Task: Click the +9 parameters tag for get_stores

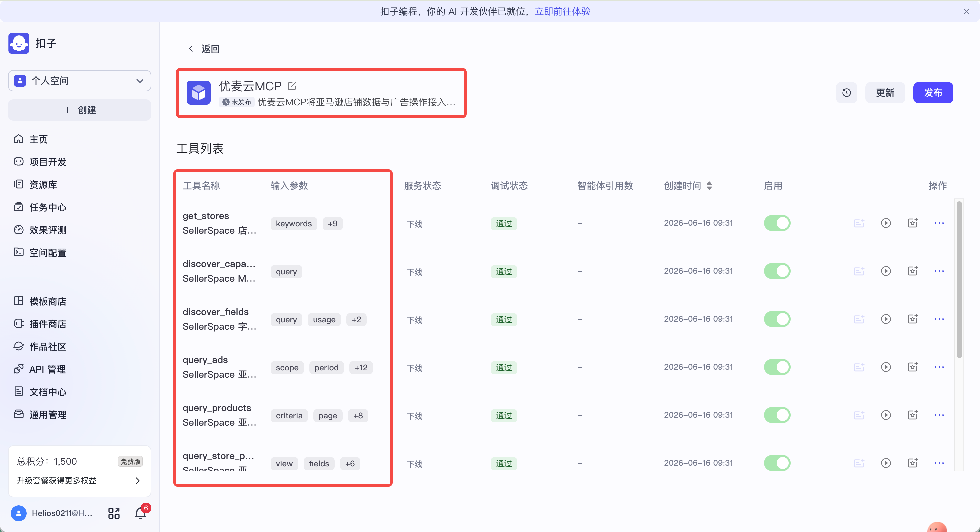Action: 333,224
